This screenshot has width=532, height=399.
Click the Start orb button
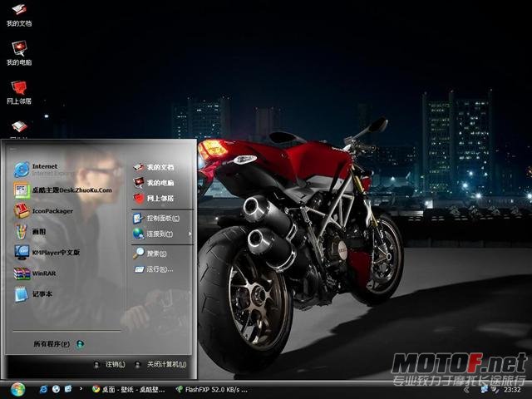point(17,390)
